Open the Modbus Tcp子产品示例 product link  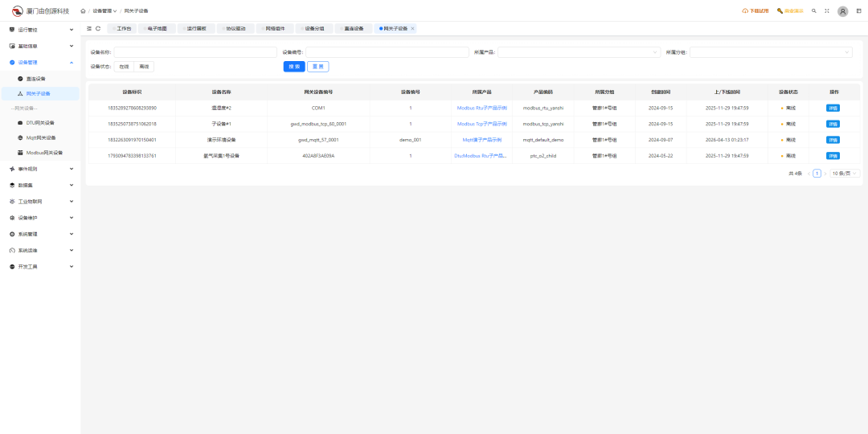482,124
